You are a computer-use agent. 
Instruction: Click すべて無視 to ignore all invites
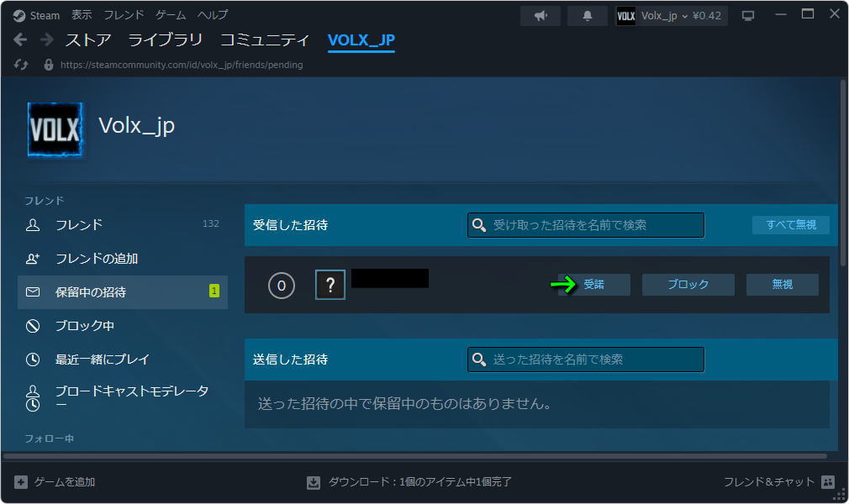790,225
